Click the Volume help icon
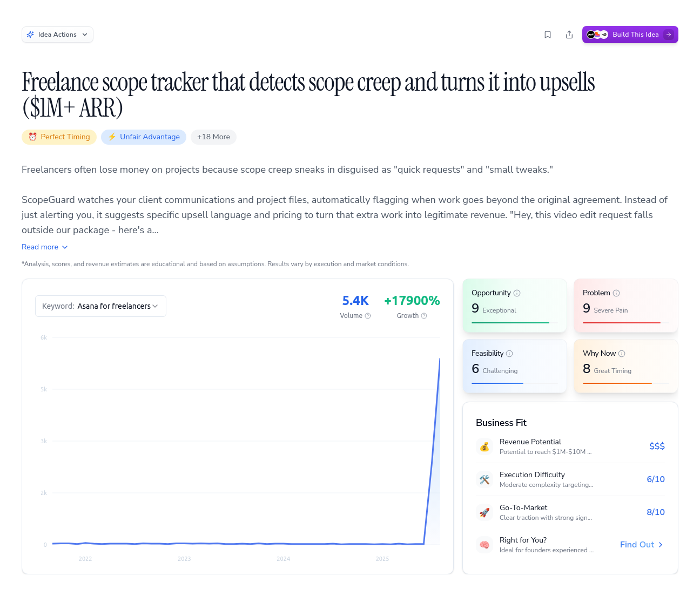700x596 pixels. [x=368, y=316]
